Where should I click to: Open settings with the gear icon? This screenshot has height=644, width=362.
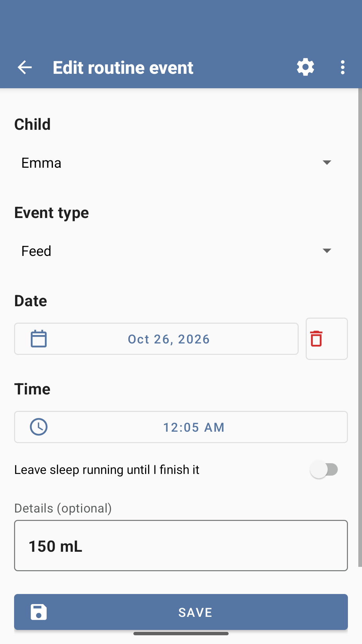tap(305, 67)
